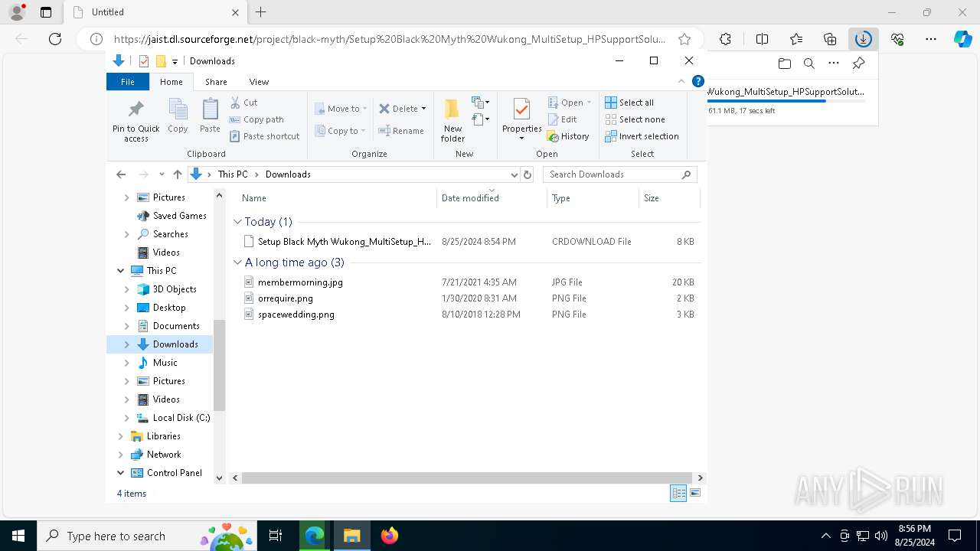Switch to large icons view
The height and width of the screenshot is (551, 980).
pos(695,494)
